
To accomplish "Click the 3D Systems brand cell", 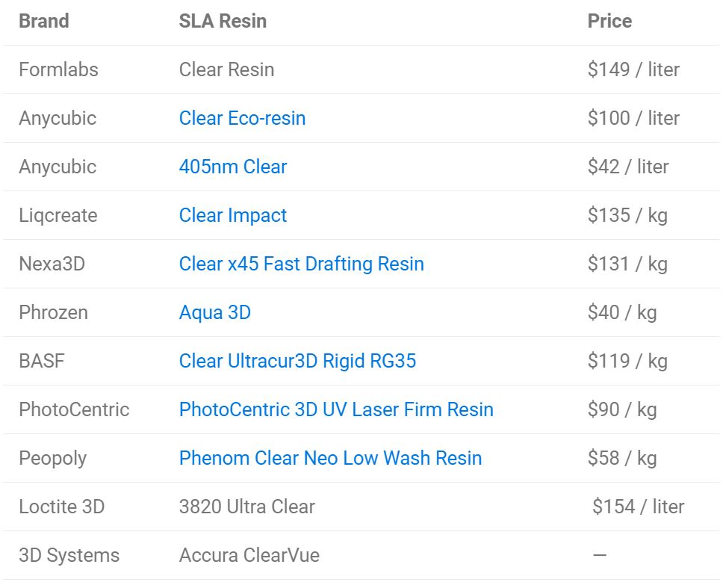I will pyautogui.click(x=69, y=555).
